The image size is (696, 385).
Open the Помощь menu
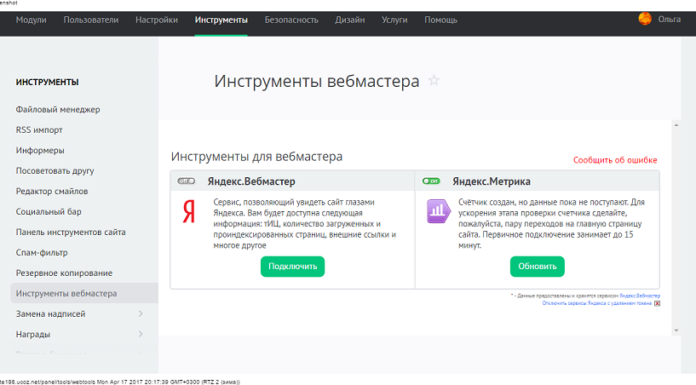click(440, 20)
